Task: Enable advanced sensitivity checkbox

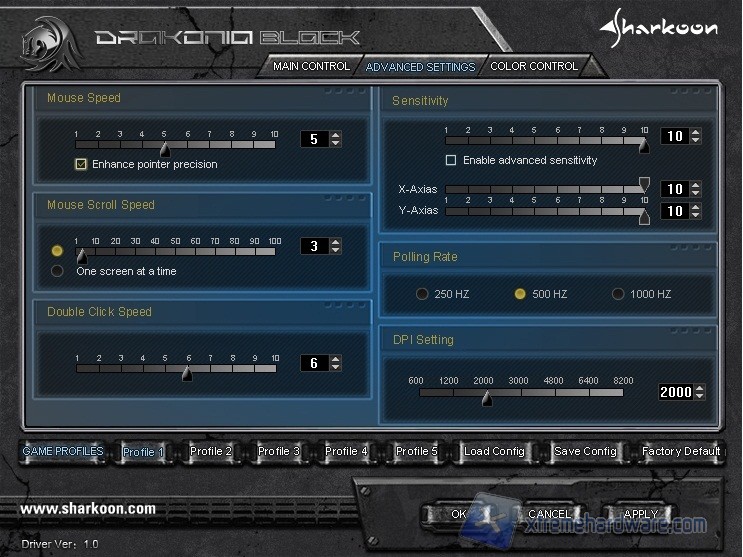Action: click(451, 160)
